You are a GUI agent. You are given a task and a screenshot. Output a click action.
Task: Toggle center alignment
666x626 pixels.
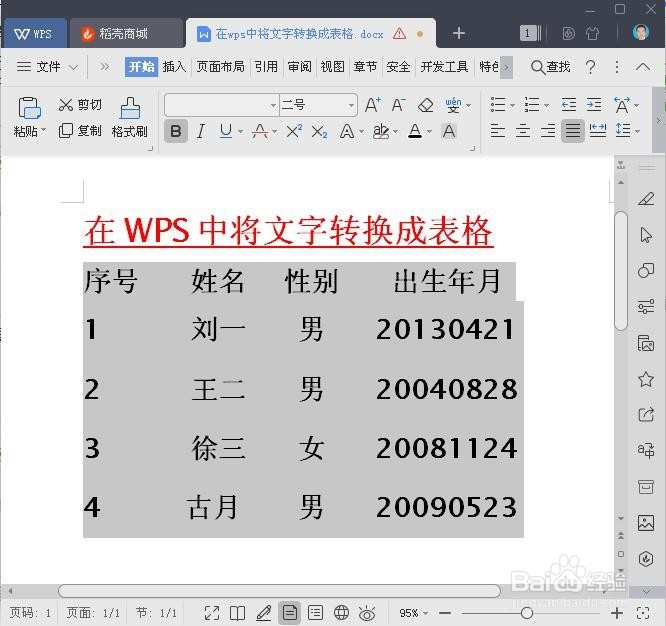(523, 131)
